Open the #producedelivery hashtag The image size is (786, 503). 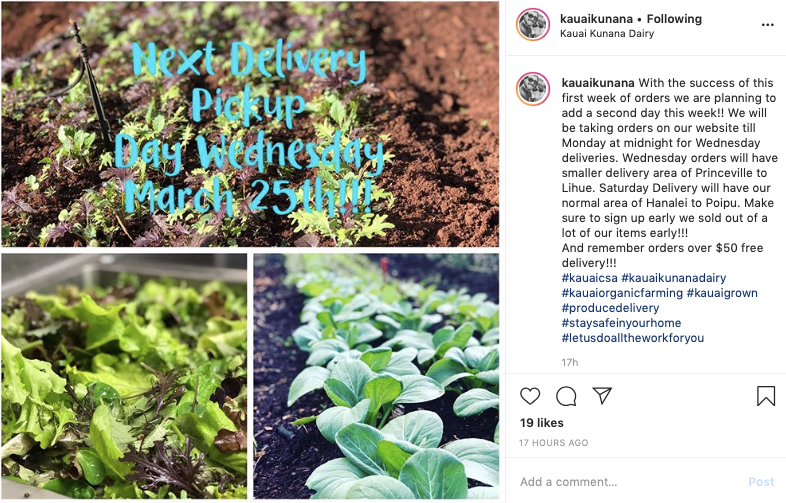click(610, 308)
